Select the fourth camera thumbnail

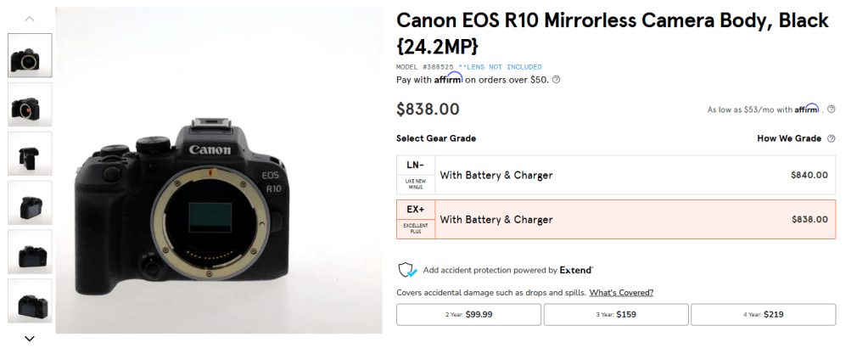coord(30,203)
